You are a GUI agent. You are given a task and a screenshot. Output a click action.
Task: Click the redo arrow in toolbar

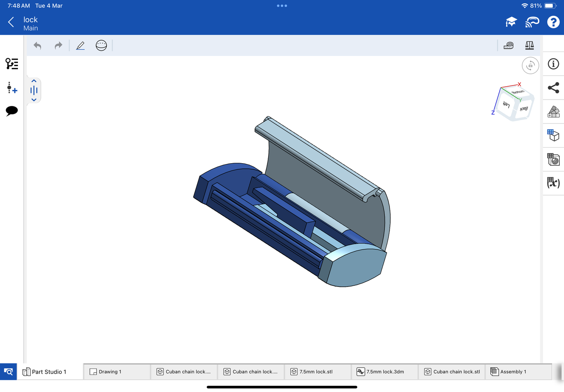58,46
